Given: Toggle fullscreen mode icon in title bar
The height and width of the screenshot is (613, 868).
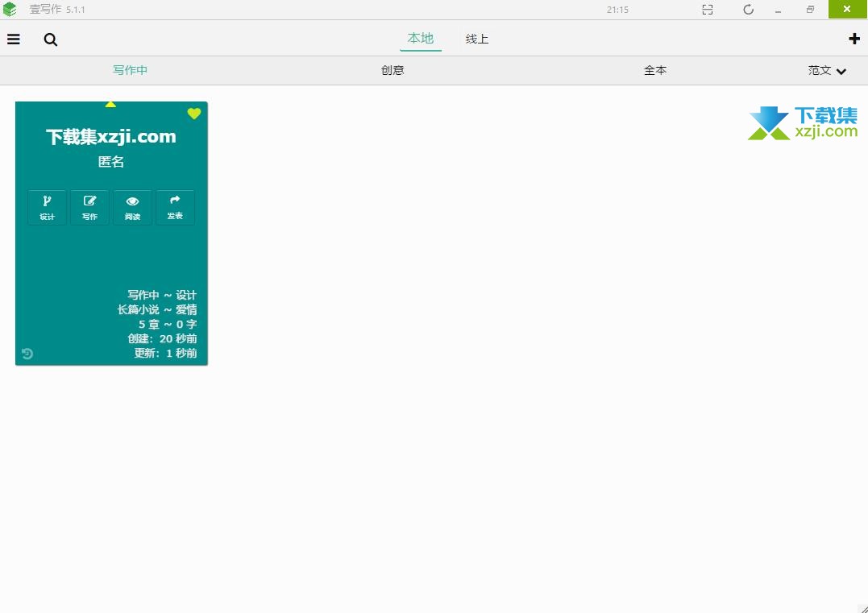Looking at the screenshot, I should pyautogui.click(x=708, y=10).
